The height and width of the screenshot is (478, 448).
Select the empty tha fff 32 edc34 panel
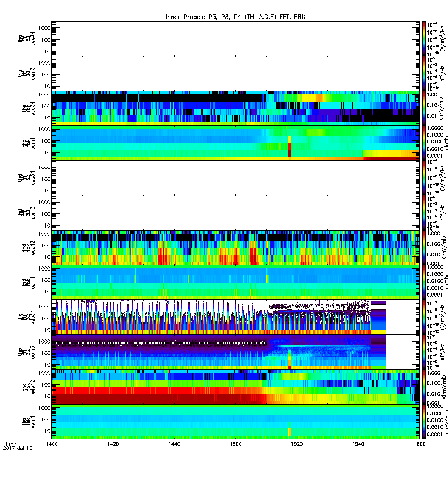coord(235,38)
